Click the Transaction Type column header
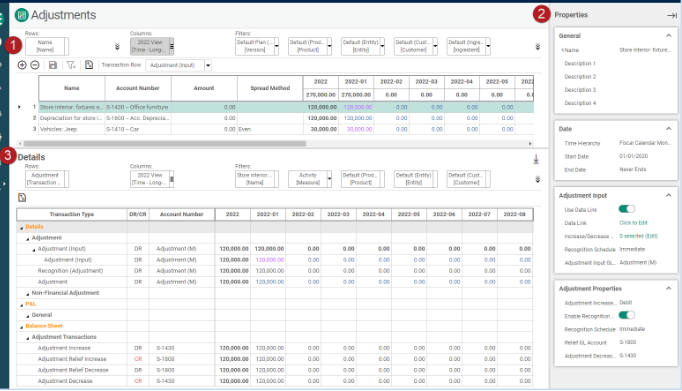 (72, 214)
